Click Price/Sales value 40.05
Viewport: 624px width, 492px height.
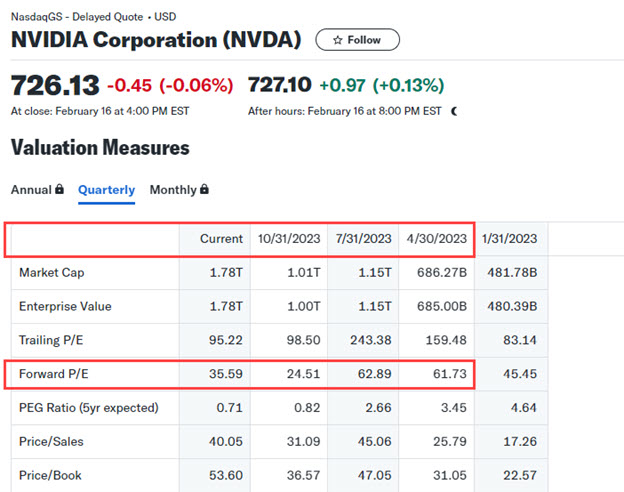point(226,441)
